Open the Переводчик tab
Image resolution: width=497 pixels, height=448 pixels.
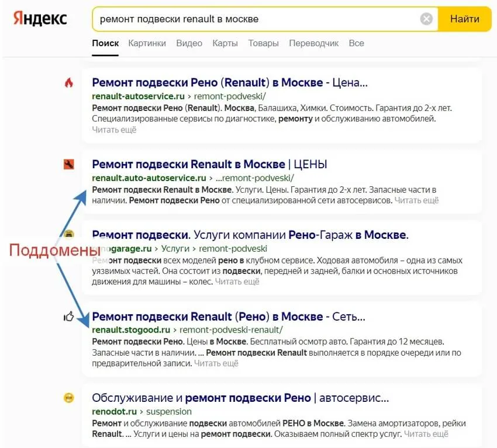(313, 43)
